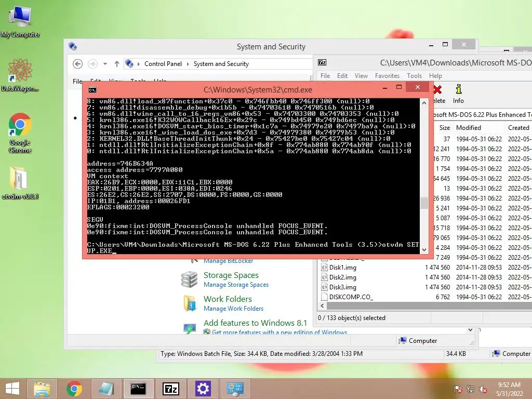The image size is (532, 399).
Task: Open Storage Spaces heading link
Action: 231,275
